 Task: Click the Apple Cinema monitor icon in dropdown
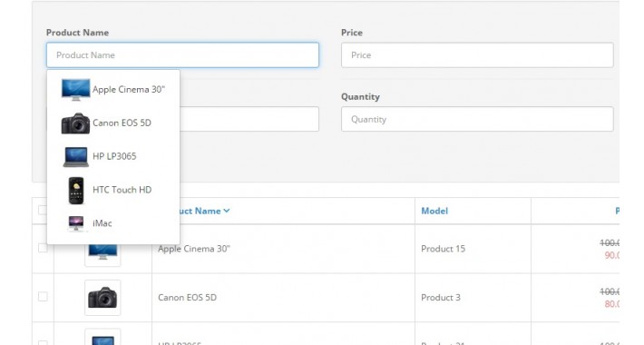(x=75, y=89)
